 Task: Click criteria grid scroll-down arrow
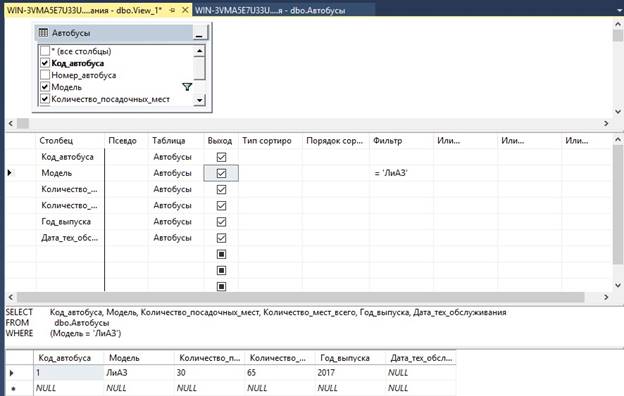(618, 285)
